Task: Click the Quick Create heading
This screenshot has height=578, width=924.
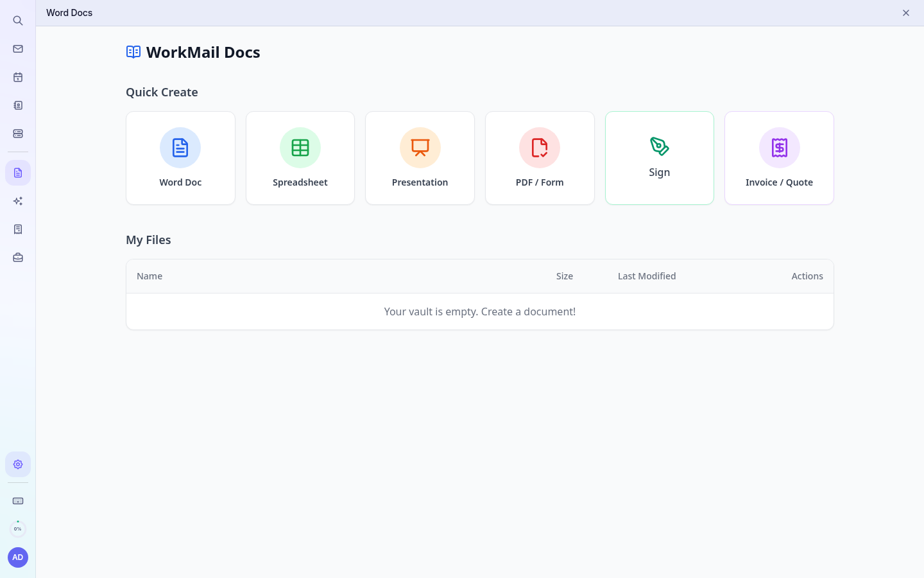Action: pyautogui.click(x=162, y=92)
